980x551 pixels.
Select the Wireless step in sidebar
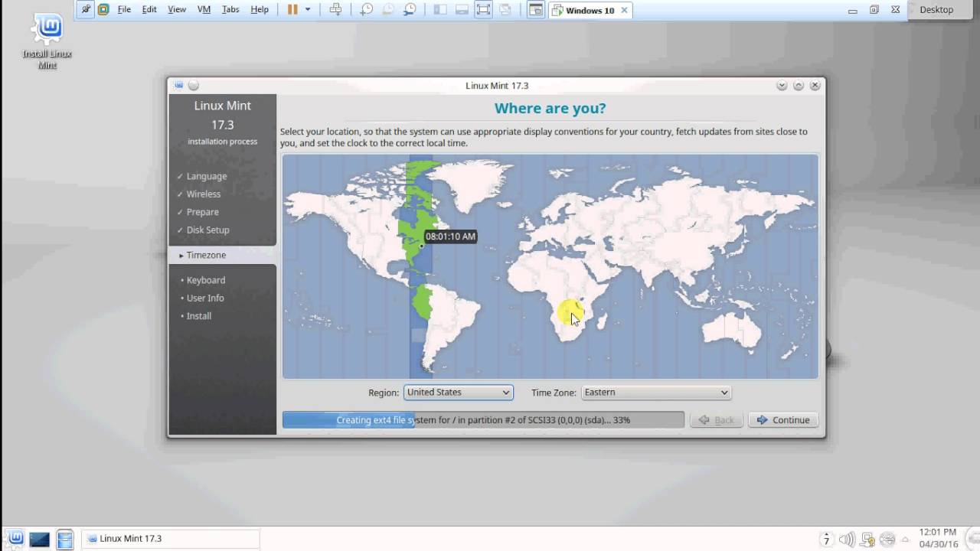tap(204, 194)
